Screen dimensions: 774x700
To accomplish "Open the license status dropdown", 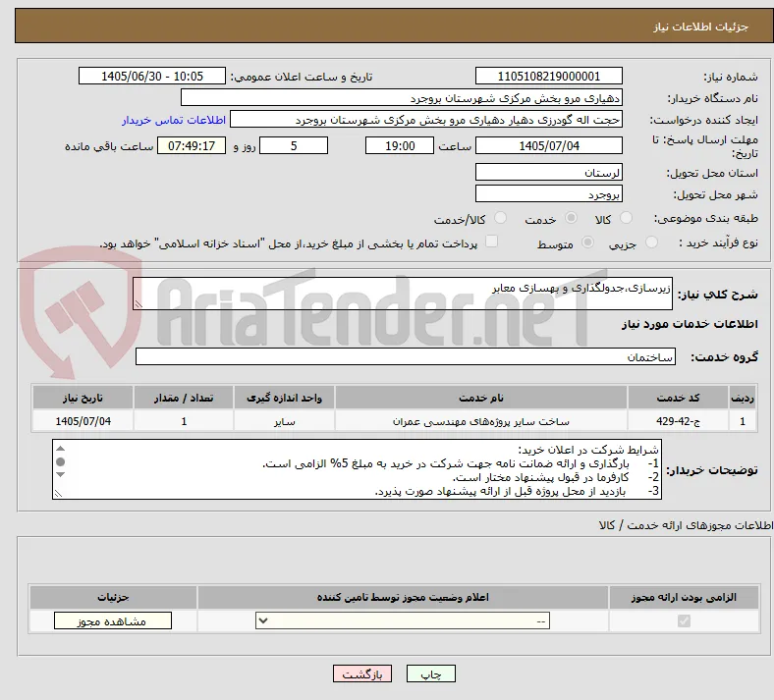I will pyautogui.click(x=403, y=621).
